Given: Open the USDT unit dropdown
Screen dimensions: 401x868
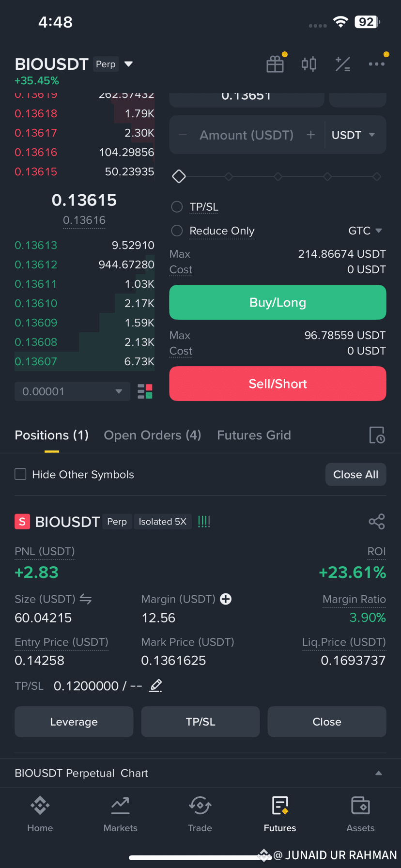Looking at the screenshot, I should click(354, 135).
